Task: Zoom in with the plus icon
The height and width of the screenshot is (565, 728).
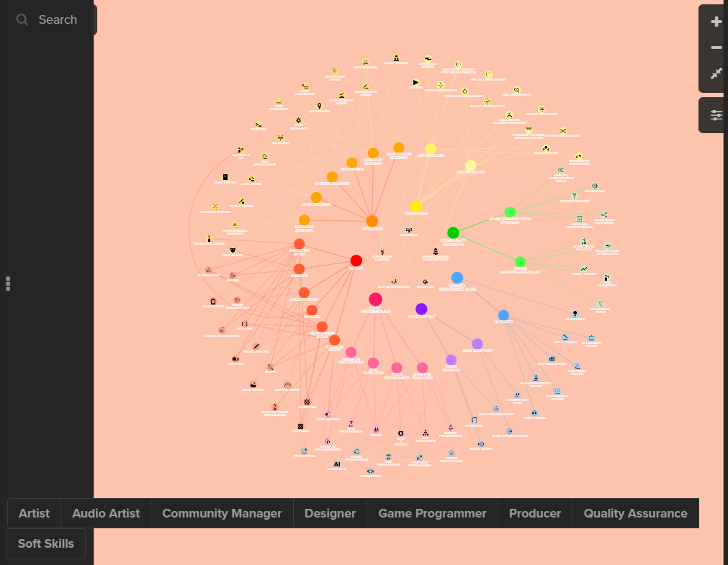Action: pyautogui.click(x=716, y=22)
